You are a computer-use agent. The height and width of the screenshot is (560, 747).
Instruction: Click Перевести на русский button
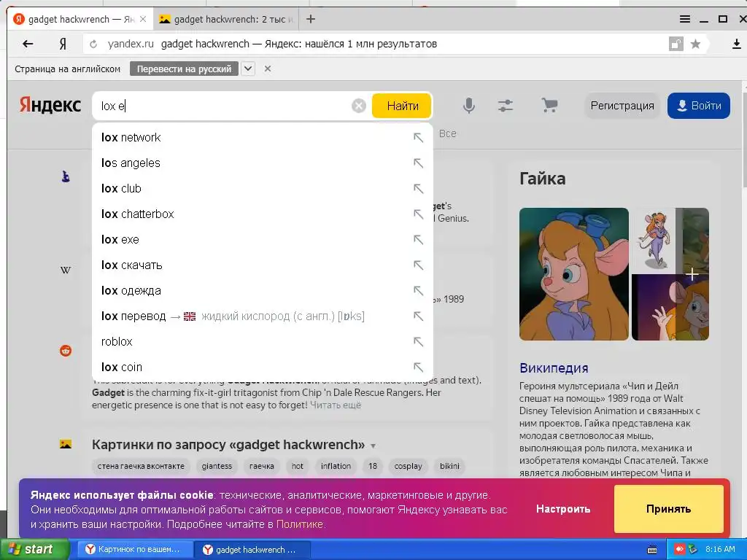click(184, 69)
